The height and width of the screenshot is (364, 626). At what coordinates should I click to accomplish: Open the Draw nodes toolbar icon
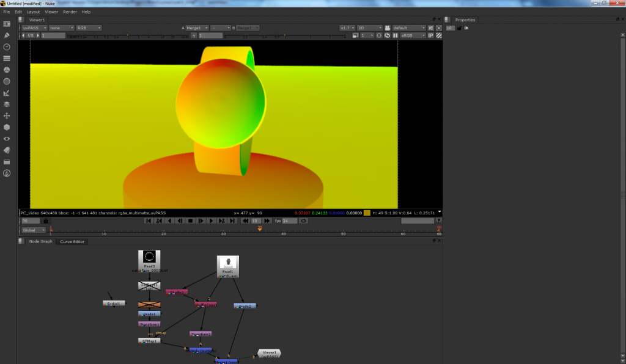(x=7, y=35)
